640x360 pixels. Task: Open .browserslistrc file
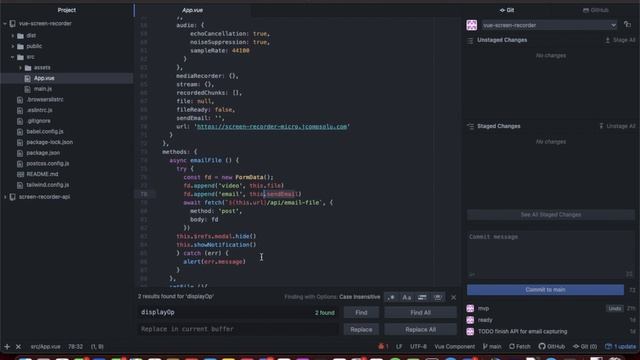tap(45, 100)
